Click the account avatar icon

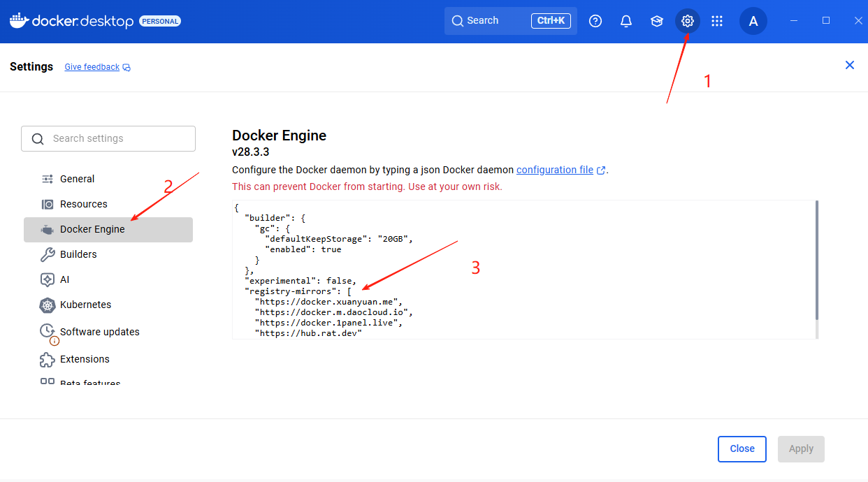point(753,21)
